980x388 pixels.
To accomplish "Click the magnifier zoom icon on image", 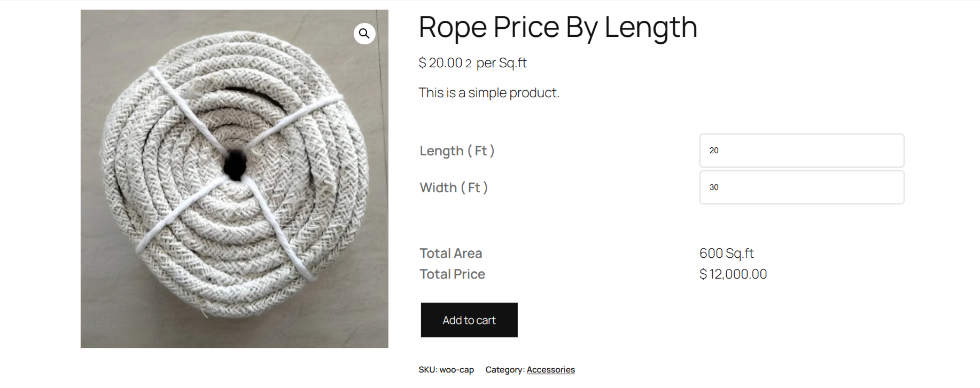I will click(x=364, y=34).
